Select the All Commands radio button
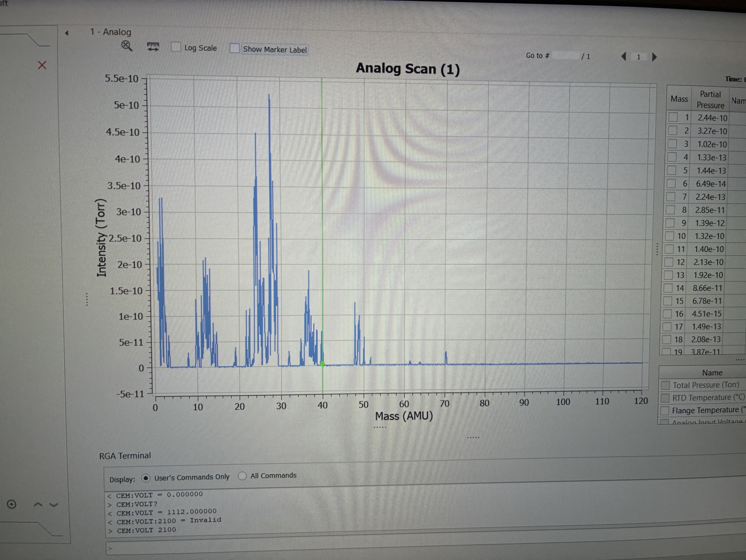Screen dimensions: 746x560 242,476
